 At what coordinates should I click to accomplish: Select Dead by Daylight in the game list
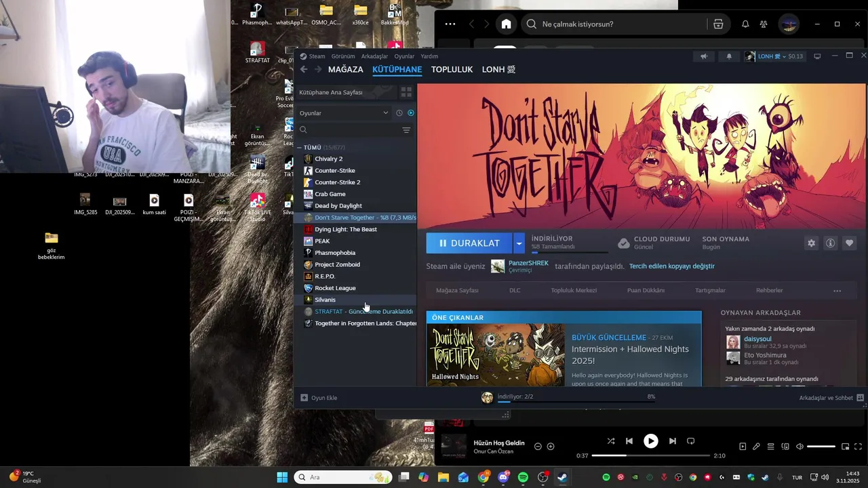(x=355, y=205)
